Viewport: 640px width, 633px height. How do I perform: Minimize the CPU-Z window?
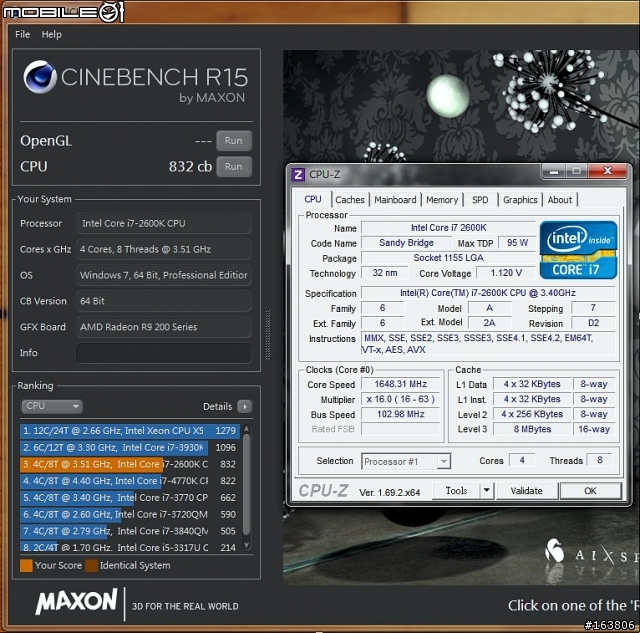tap(553, 171)
